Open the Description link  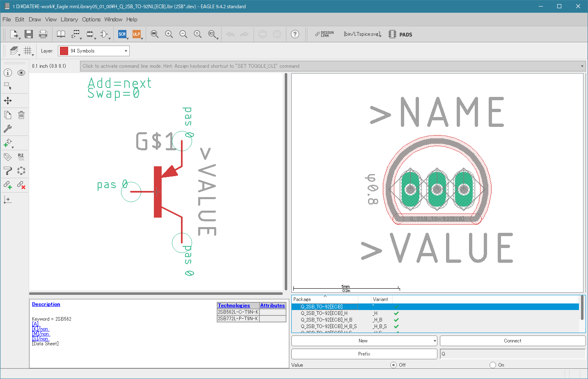(46, 304)
